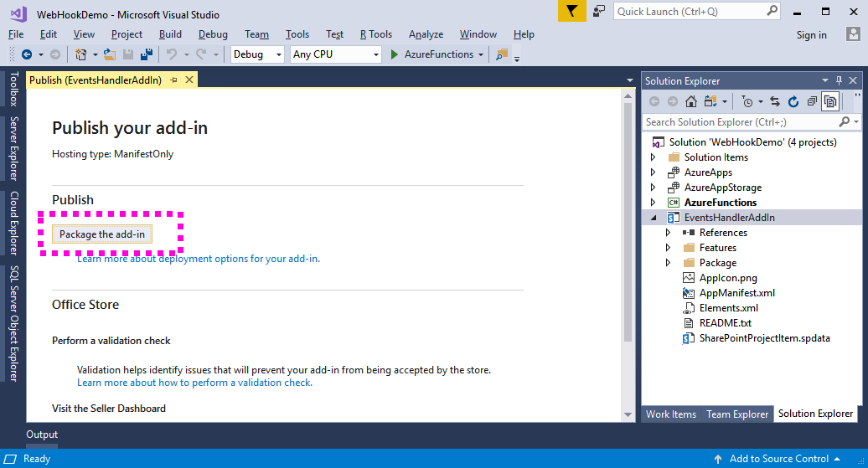Switch to the Team Explorer tab
This screenshot has height=468, width=868.
click(737, 414)
